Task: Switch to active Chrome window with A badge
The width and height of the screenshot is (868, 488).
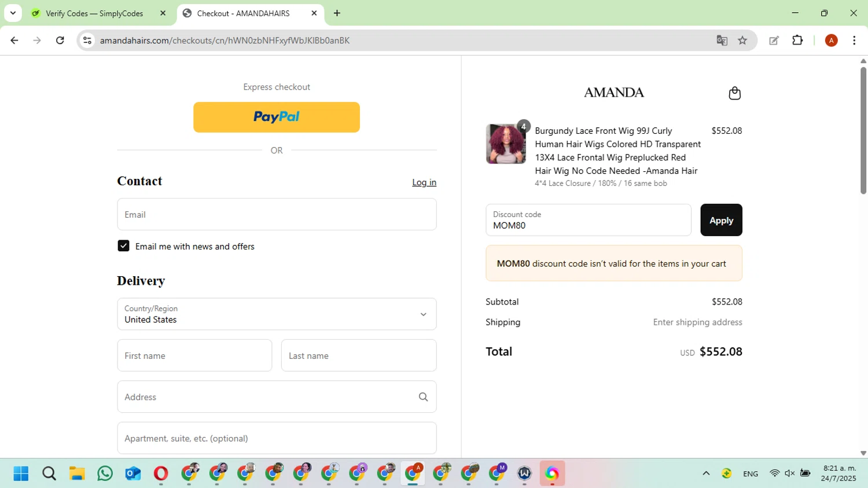Action: click(x=413, y=474)
